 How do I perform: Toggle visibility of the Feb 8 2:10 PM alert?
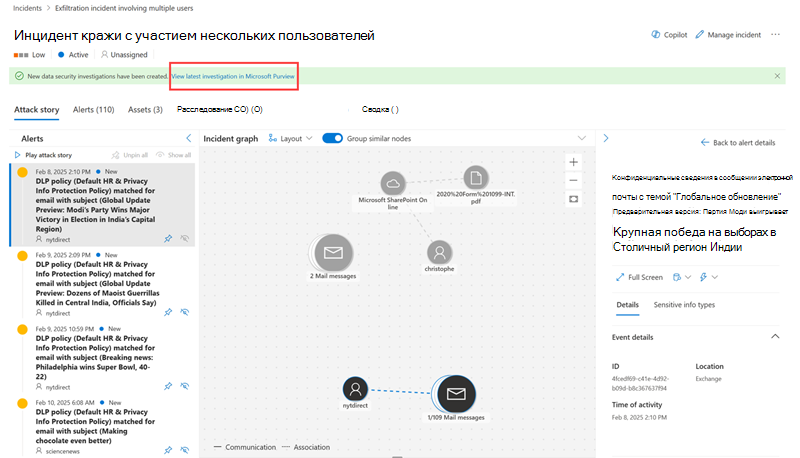(x=185, y=239)
